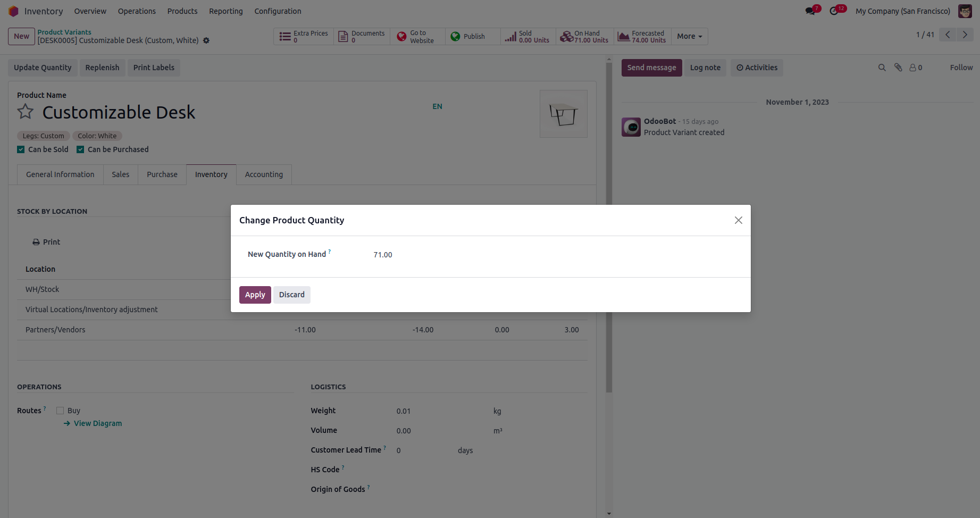Open the gear settings icon beside product breadcrumb
This screenshot has width=980, height=518.
tap(206, 40)
